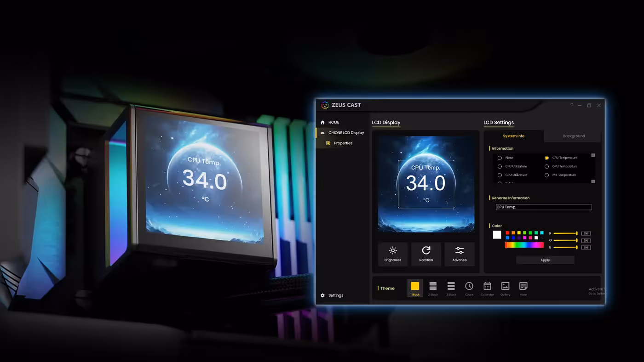Open the Gallery theme
The image size is (644, 362).
pyautogui.click(x=505, y=288)
